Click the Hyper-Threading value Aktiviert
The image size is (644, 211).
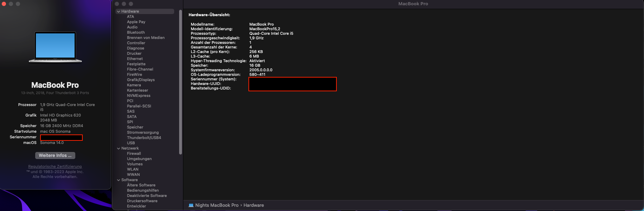257,61
